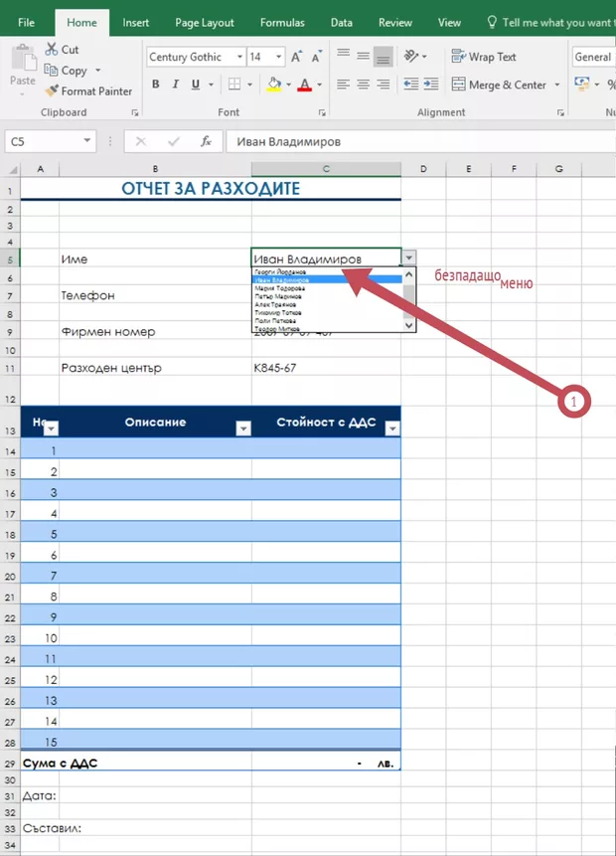The width and height of the screenshot is (616, 856).
Task: Click cell containing K845-67
Action: [326, 368]
